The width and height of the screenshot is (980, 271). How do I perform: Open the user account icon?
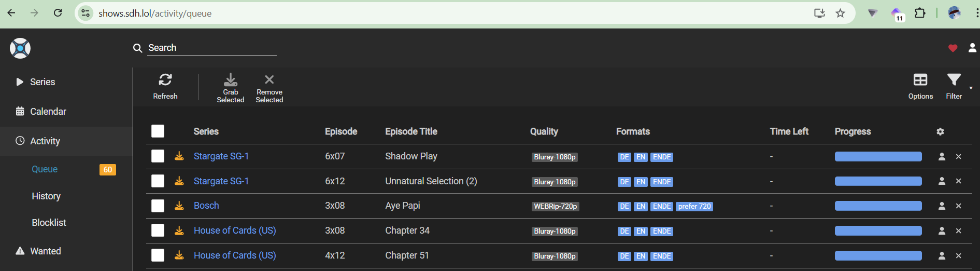click(972, 48)
